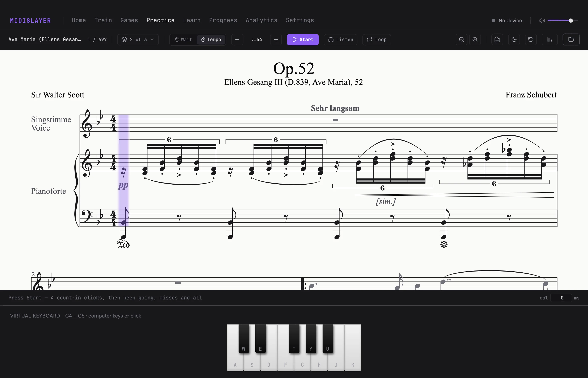Viewport: 588px width, 378px height.
Task: Decrease tempo with the minus button
Action: pos(237,39)
